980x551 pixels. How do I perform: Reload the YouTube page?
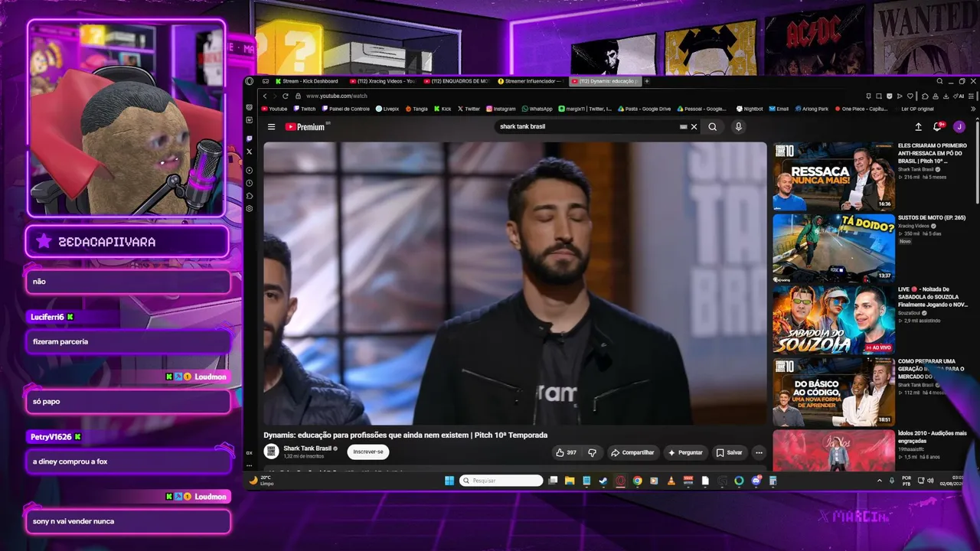click(286, 96)
